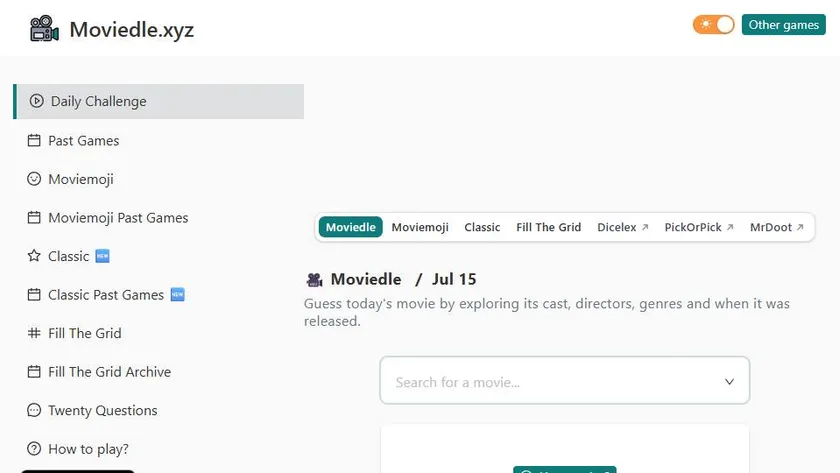Screen dimensions: 840x473
Task: Focus the Search for a movie field
Action: click(565, 381)
